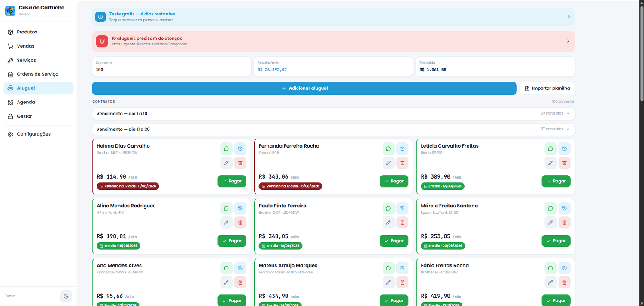
Task: Navigate to Agenda in the sidebar
Action: tap(39, 102)
